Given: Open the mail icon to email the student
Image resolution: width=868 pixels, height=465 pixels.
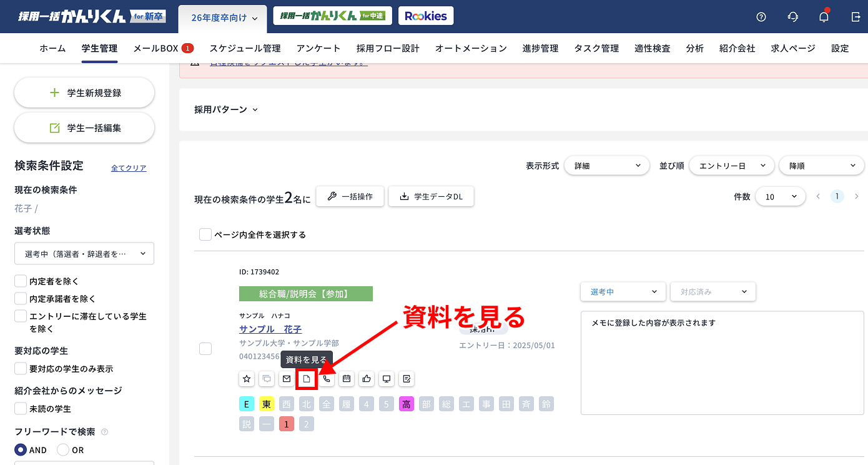Looking at the screenshot, I should (x=287, y=379).
